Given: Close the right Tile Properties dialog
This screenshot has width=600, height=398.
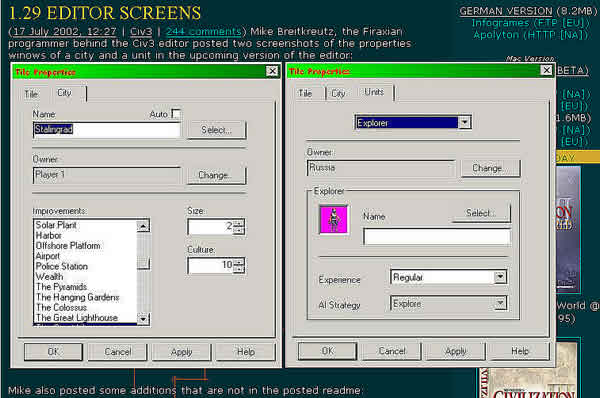Looking at the screenshot, I should 546,70.
